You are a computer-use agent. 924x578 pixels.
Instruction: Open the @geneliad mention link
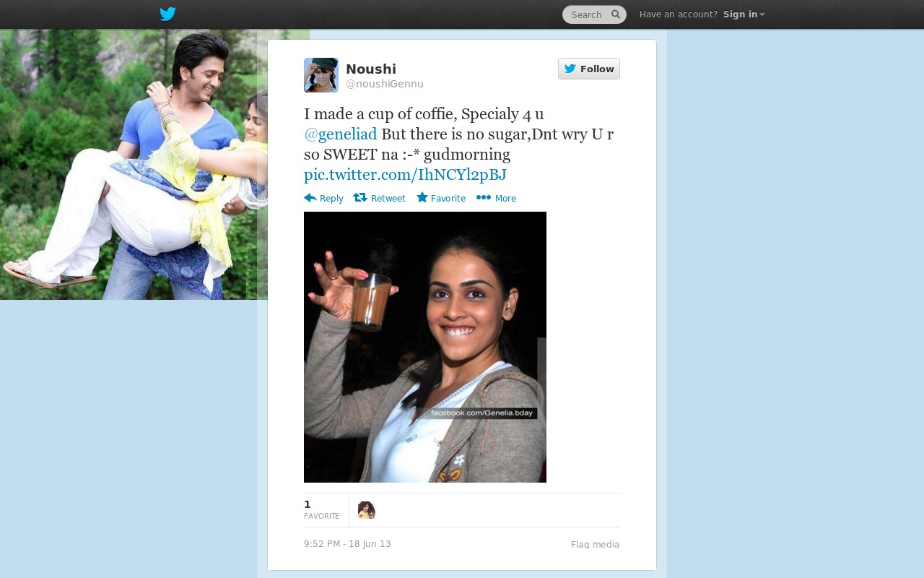click(341, 134)
